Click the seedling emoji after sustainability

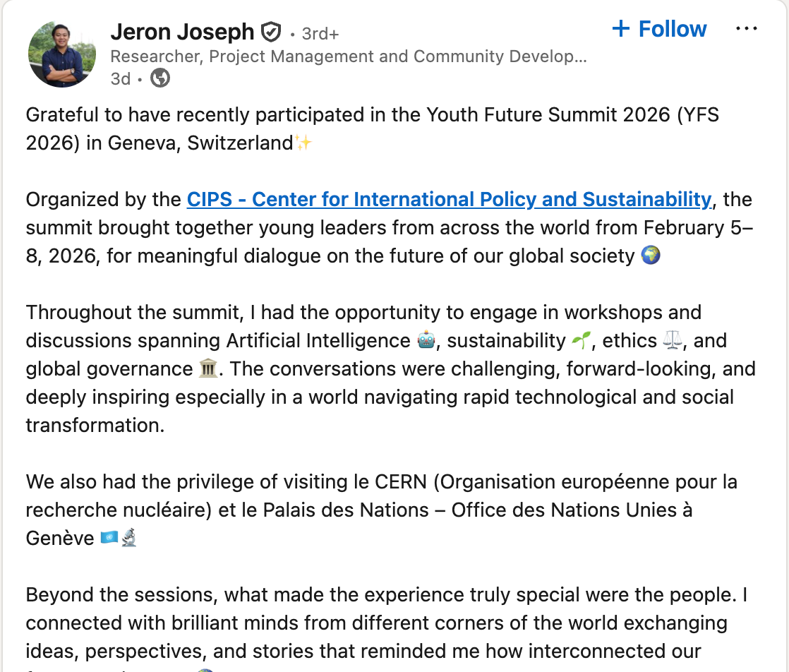click(x=581, y=341)
